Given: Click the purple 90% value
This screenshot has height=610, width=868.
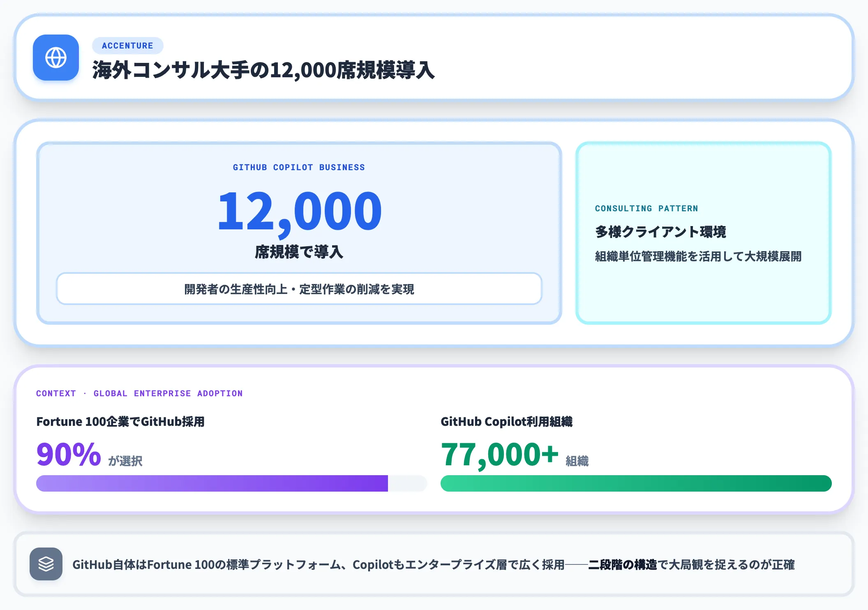Looking at the screenshot, I should [x=69, y=455].
